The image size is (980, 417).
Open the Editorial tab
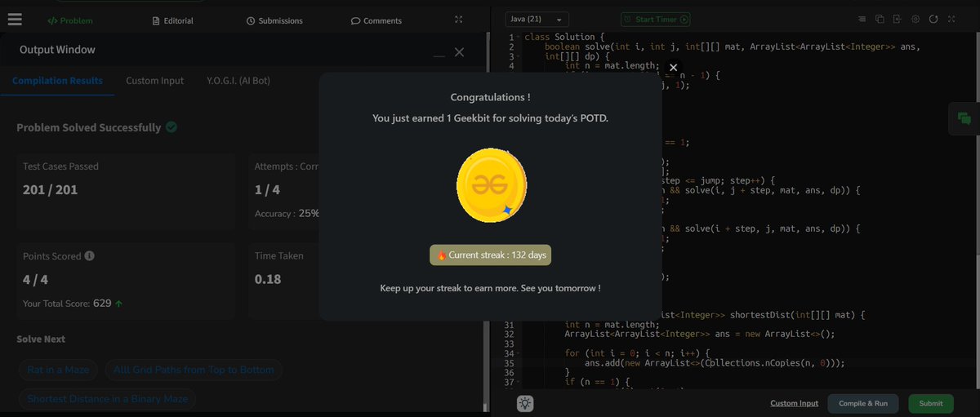point(174,20)
